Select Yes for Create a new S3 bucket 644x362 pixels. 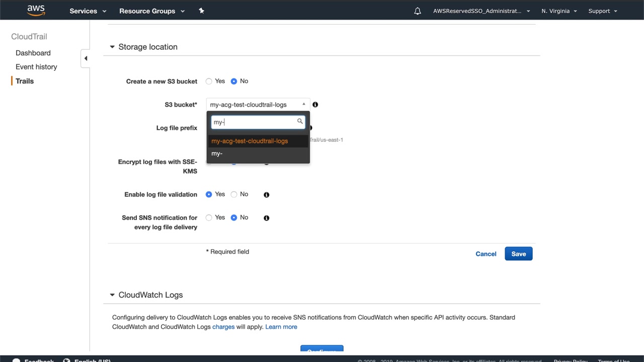(209, 81)
